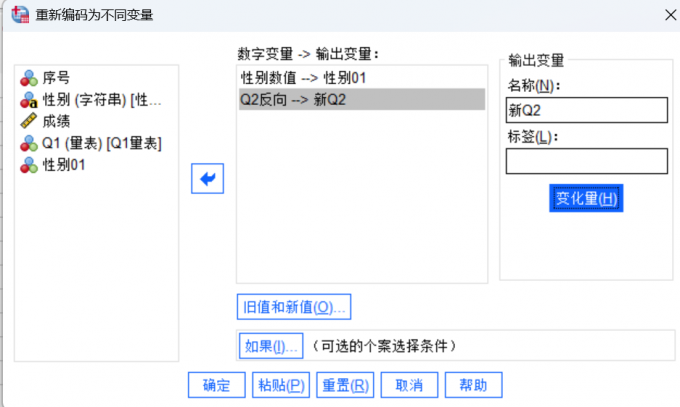Click the nominal icon beside 序号
Screen dimensions: 680x407
coord(29,78)
